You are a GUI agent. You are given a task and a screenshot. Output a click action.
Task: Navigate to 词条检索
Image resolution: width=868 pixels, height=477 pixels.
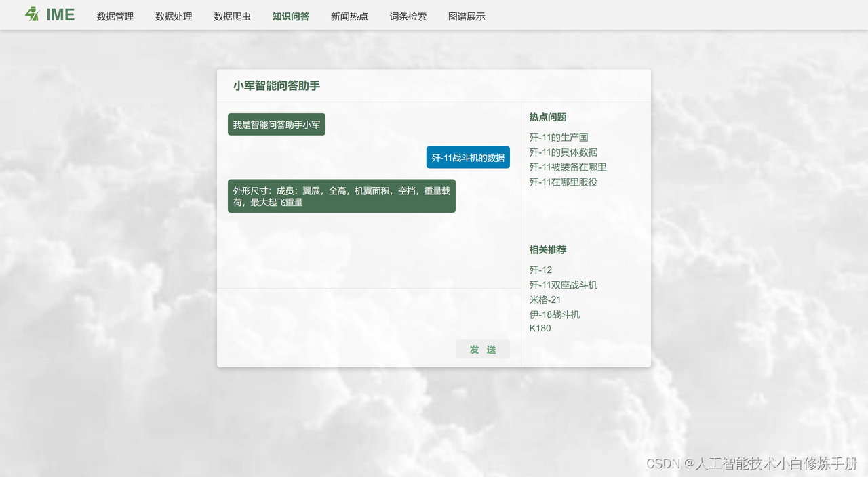[x=408, y=16]
